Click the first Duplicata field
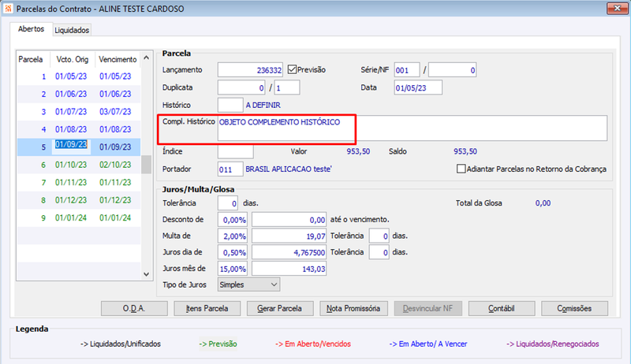Viewport: 631px width, 364px height. pos(241,87)
